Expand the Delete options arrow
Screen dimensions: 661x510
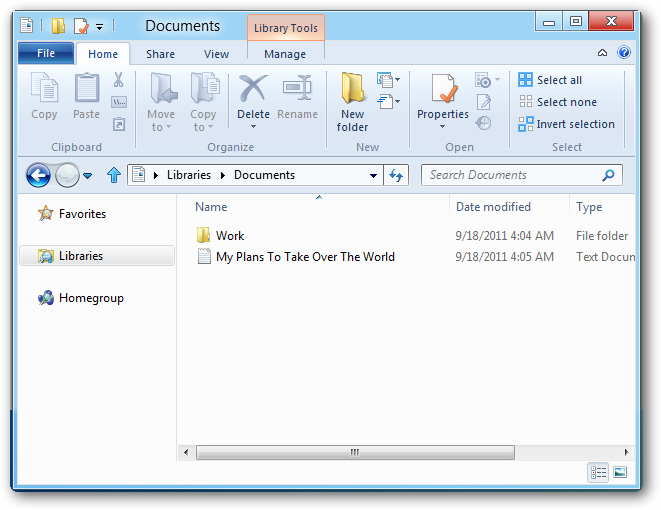253,126
